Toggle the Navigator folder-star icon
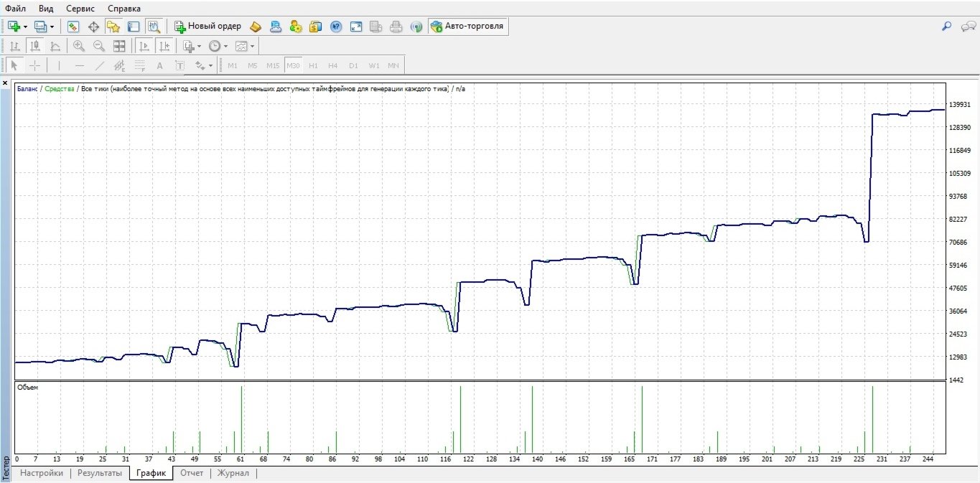The image size is (980, 483). (113, 27)
